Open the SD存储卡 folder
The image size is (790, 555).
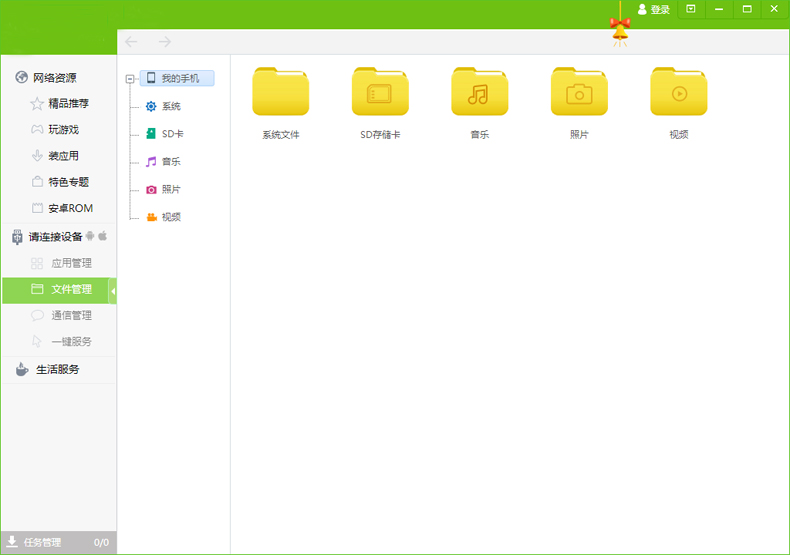click(x=380, y=93)
